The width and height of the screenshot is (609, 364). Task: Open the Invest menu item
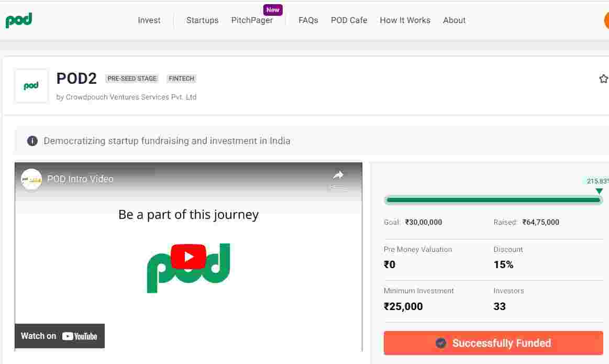point(149,20)
